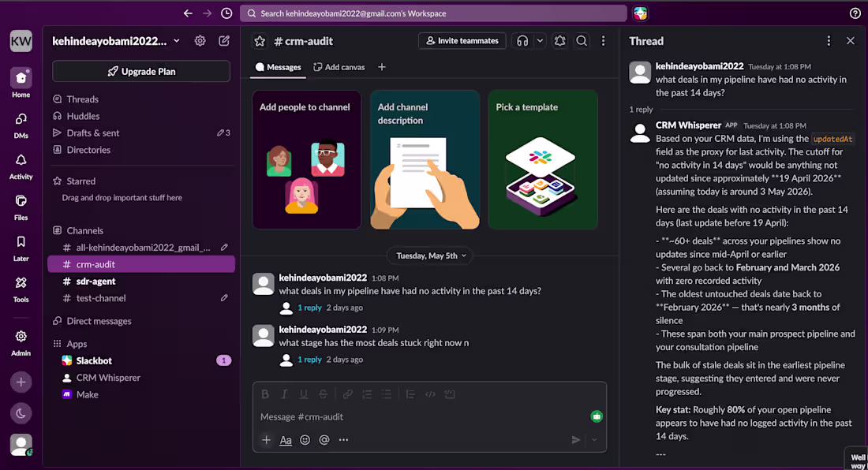Open the Add channel description card
The height and width of the screenshot is (470, 868).
(x=425, y=159)
